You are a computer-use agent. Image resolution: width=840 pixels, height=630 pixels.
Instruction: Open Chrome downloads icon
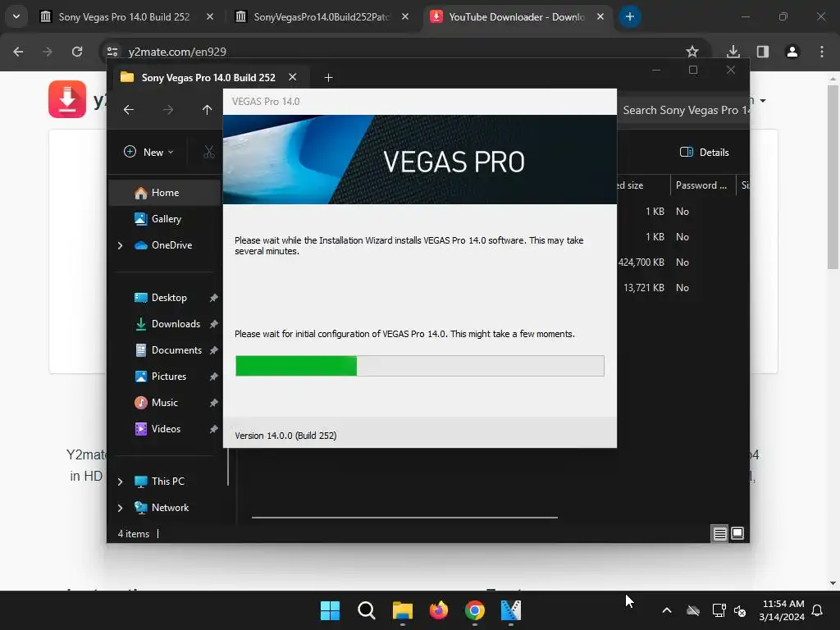(x=733, y=52)
